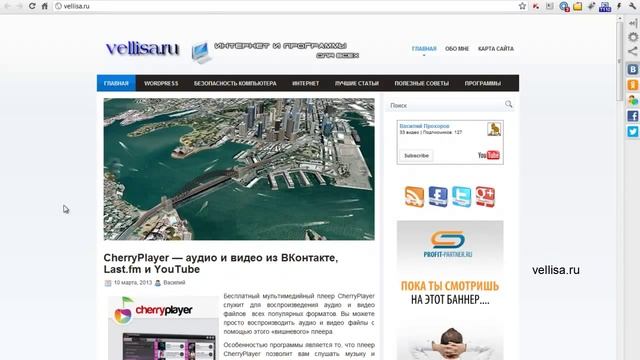Reload the page with the refresh icon

[32, 6]
